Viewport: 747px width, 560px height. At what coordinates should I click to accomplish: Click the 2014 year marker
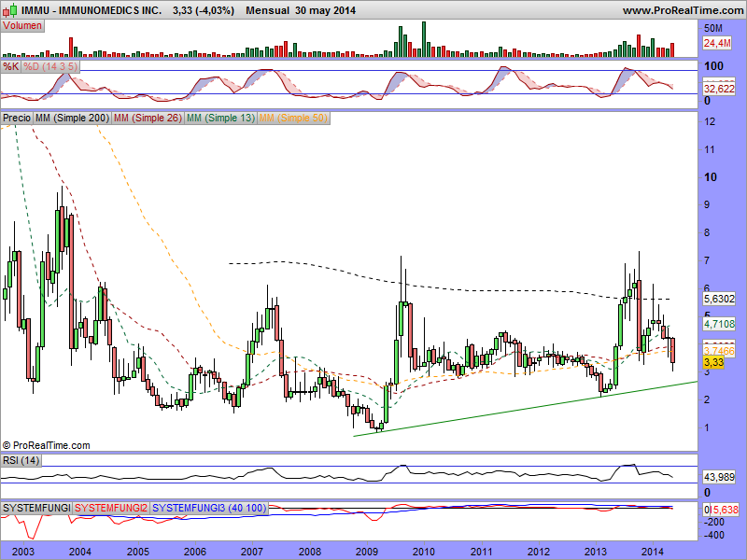point(653,552)
